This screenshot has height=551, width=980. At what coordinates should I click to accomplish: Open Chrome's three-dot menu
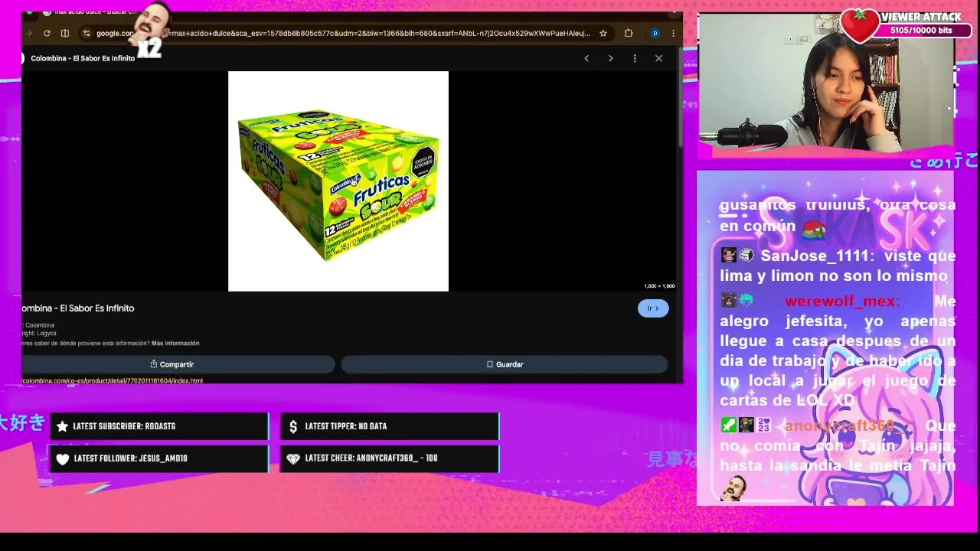point(673,33)
